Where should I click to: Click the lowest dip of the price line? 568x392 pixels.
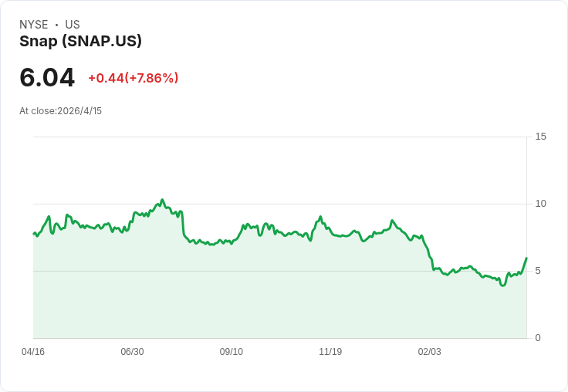[x=502, y=286]
